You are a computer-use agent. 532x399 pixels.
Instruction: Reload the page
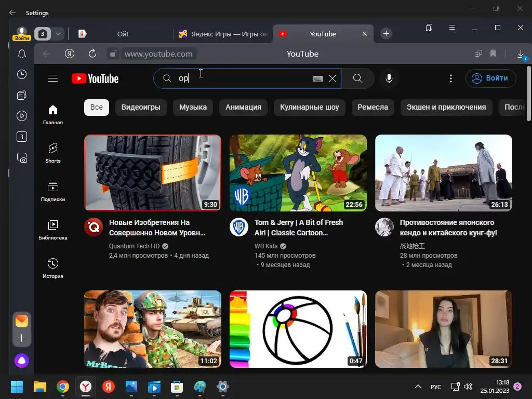click(x=92, y=54)
